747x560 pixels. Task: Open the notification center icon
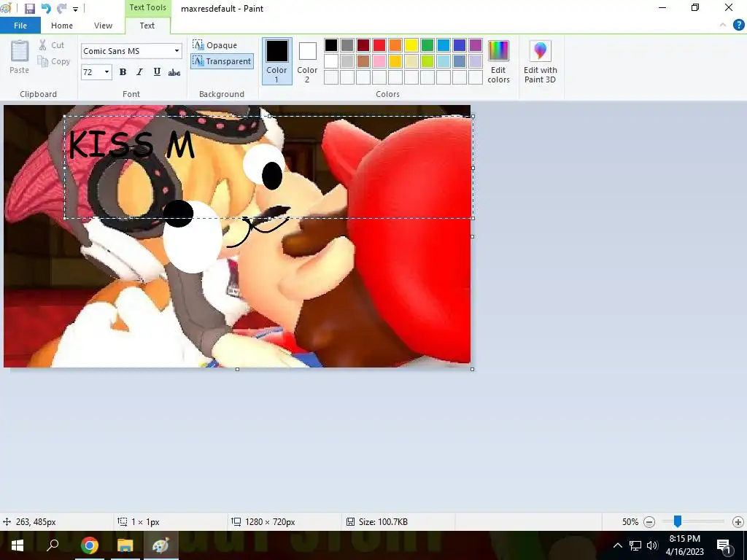[x=724, y=546]
